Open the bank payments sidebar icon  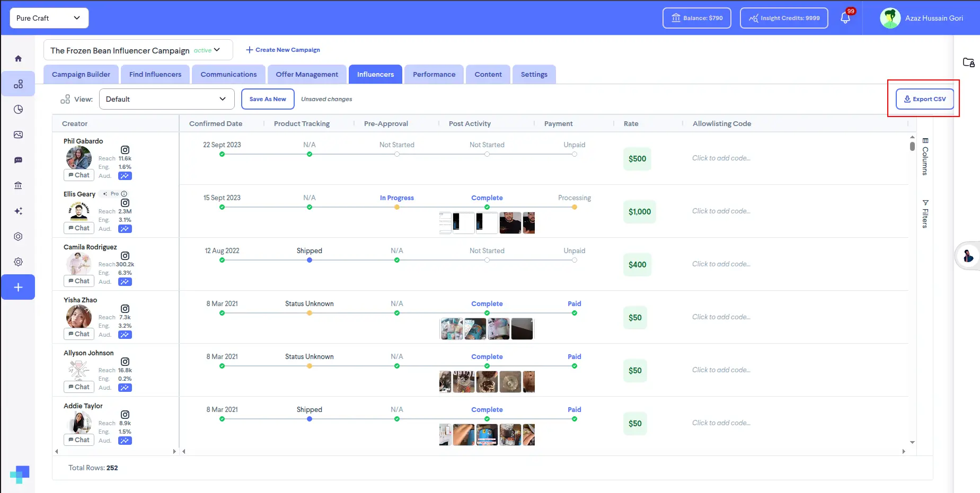click(x=18, y=185)
